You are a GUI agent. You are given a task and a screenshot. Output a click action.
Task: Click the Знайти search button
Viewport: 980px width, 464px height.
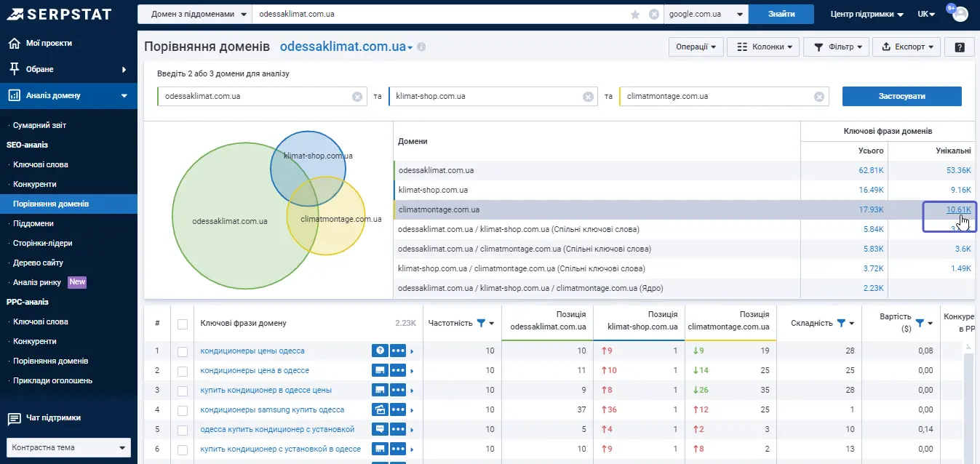click(781, 14)
